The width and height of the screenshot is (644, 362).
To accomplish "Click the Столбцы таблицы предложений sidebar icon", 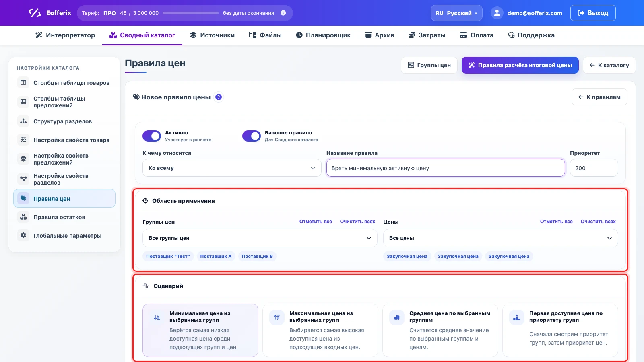I will (x=23, y=102).
